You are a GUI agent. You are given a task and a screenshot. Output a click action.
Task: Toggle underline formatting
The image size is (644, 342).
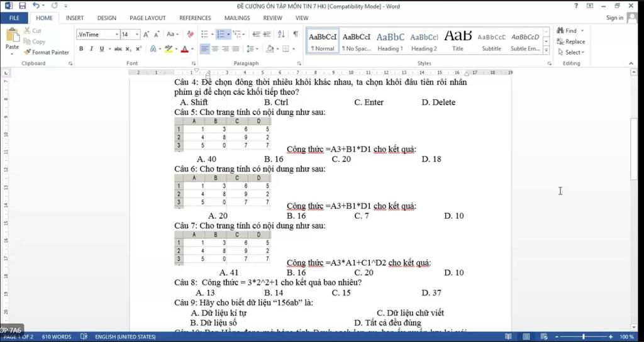(x=101, y=49)
